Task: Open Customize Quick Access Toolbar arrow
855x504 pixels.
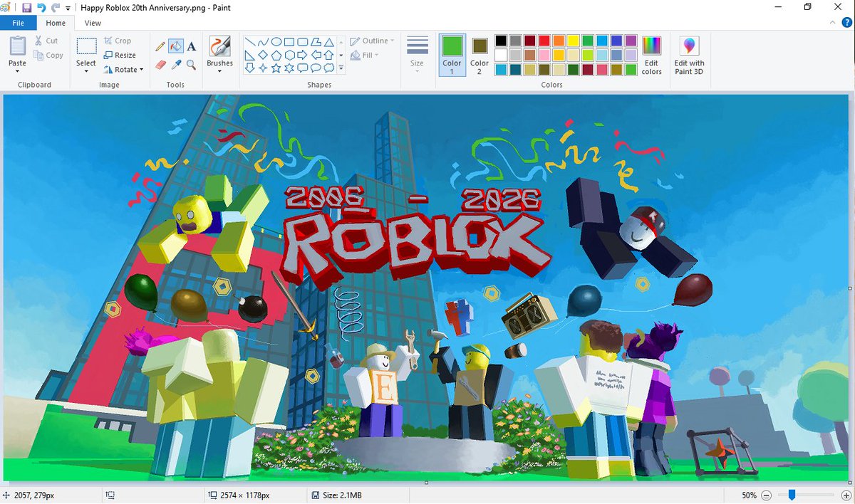Action: pos(68,8)
